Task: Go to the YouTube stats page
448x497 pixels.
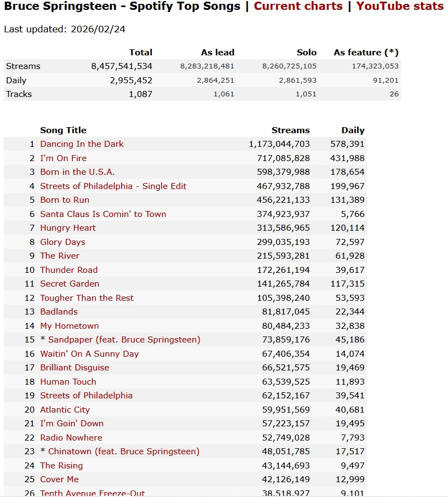Action: [x=400, y=7]
